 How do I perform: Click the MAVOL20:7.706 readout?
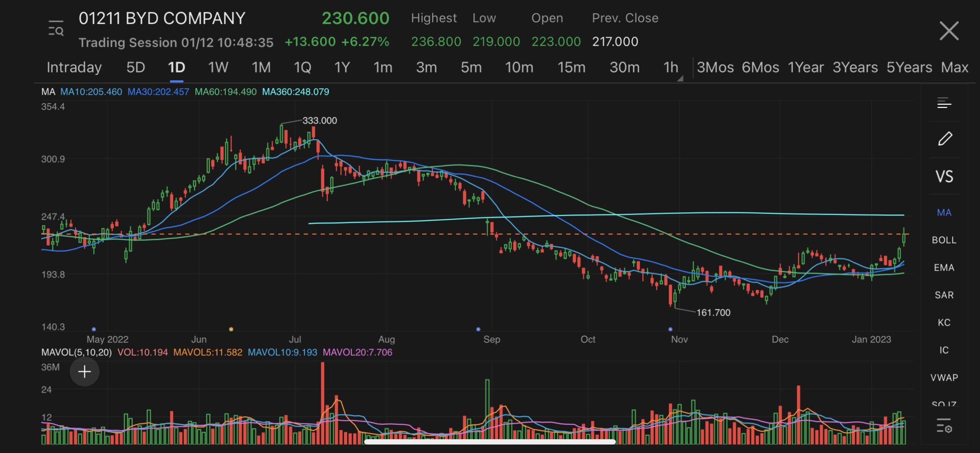[358, 352]
